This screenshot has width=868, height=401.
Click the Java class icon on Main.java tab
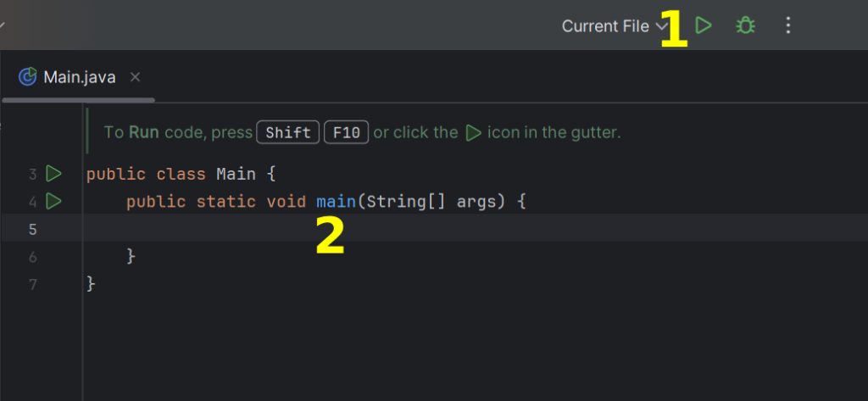(x=27, y=76)
